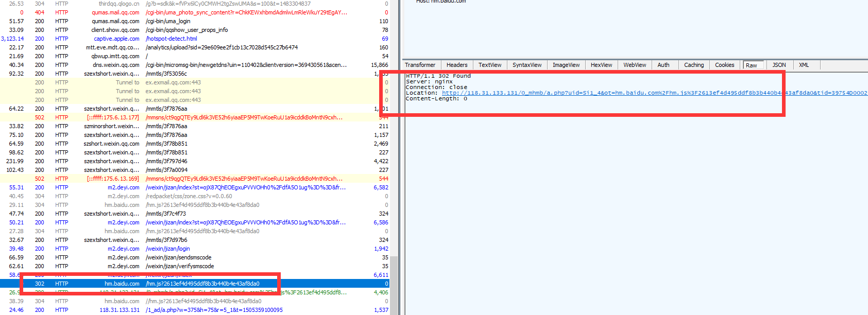
Task: Select the qbwup.imtt.qq.com session row
Action: [195, 56]
